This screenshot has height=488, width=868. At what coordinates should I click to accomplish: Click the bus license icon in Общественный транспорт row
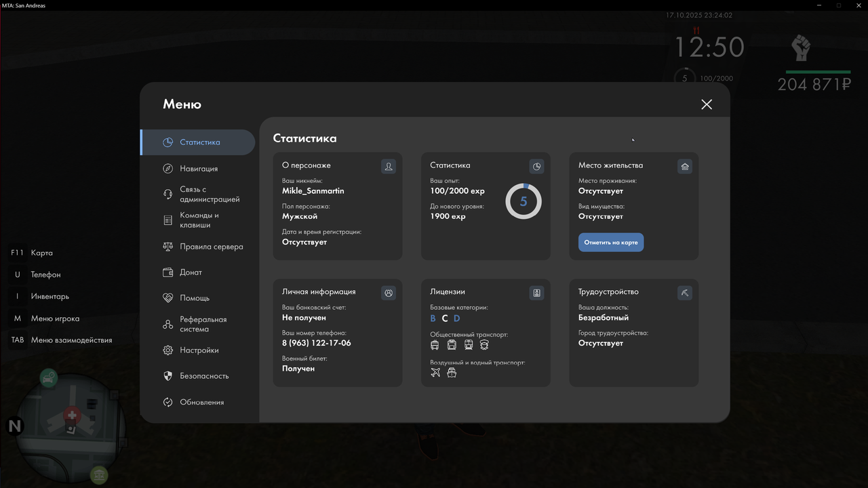(452, 345)
